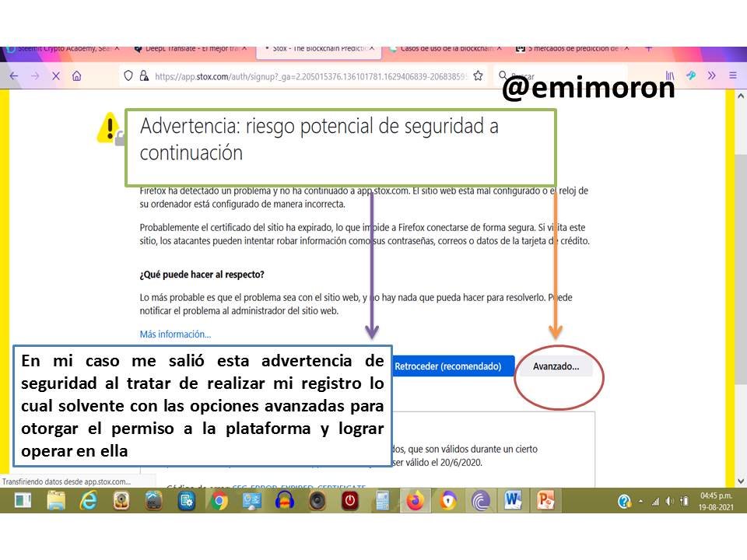Open Microsoft Word from the taskbar
This screenshot has height=560, width=747.
point(513,501)
